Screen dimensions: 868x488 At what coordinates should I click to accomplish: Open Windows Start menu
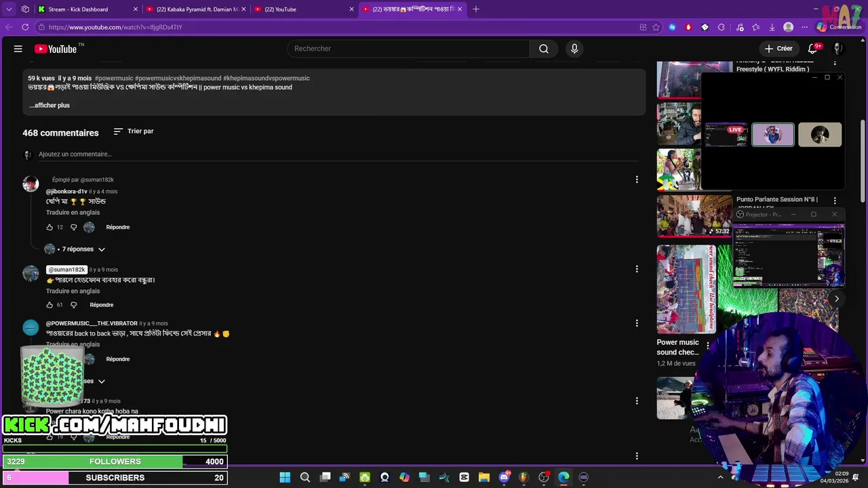coord(285,477)
